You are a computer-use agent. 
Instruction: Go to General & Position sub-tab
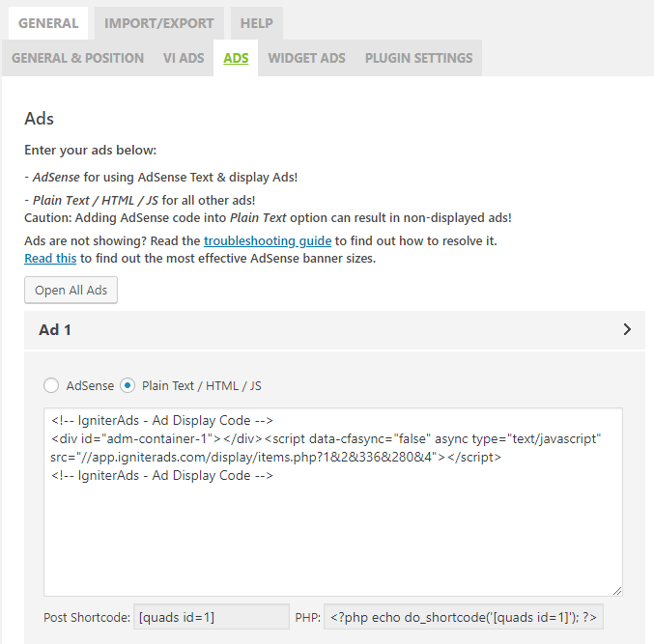click(x=77, y=58)
